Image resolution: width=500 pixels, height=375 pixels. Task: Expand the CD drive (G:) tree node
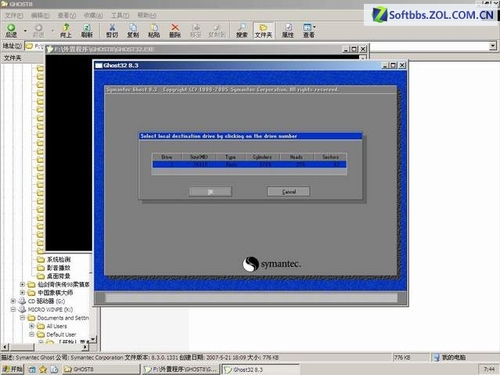pyautogui.click(x=13, y=301)
